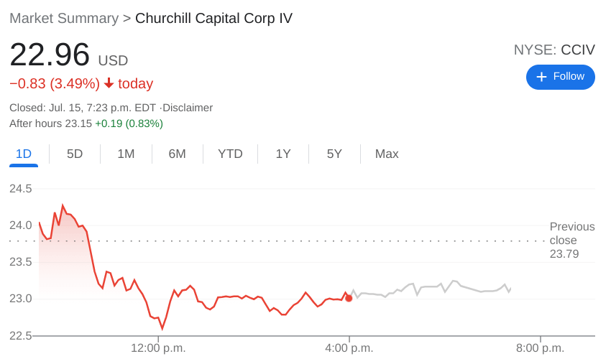Click the 12:00 p.m. axis marker
This screenshot has height=364, width=611.
click(158, 348)
